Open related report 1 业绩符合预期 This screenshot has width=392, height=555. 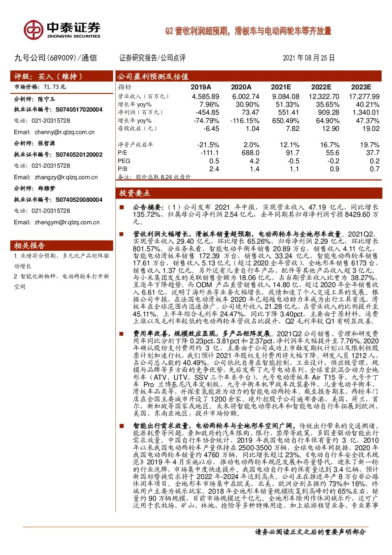click(x=62, y=261)
